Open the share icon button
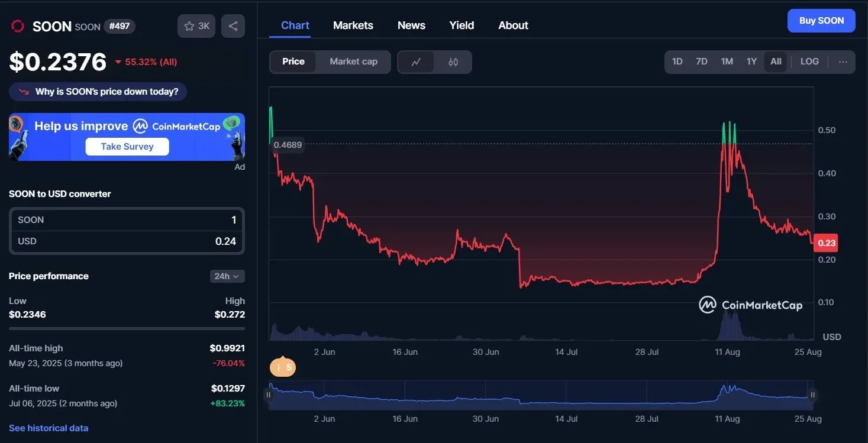The width and height of the screenshot is (868, 443). (233, 26)
